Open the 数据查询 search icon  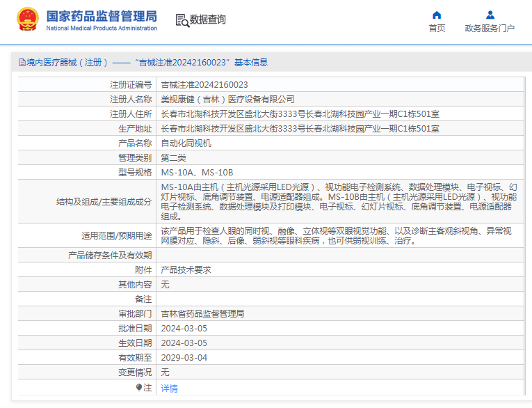point(182,20)
